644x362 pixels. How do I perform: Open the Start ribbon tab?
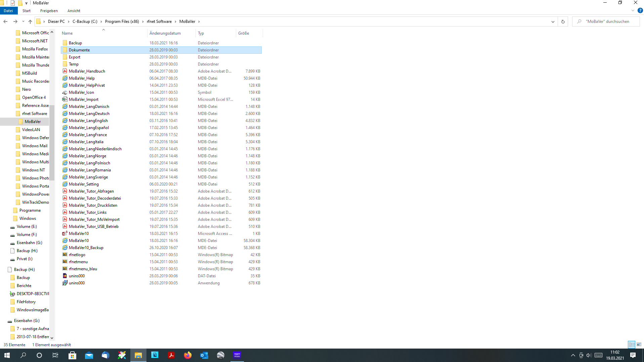(x=27, y=11)
